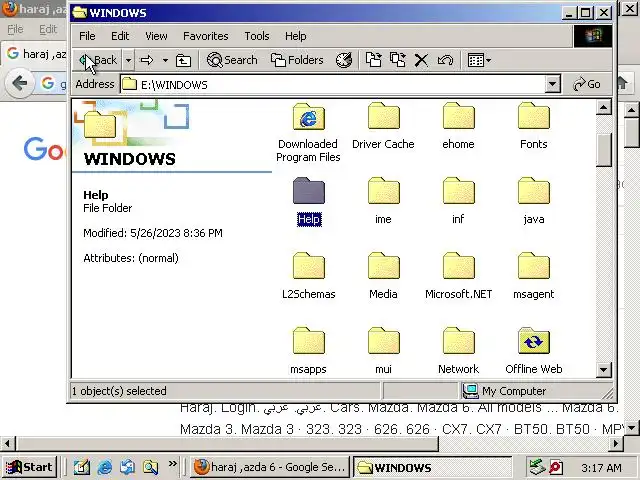This screenshot has width=640, height=480.
Task: Open the View menu
Action: [156, 36]
